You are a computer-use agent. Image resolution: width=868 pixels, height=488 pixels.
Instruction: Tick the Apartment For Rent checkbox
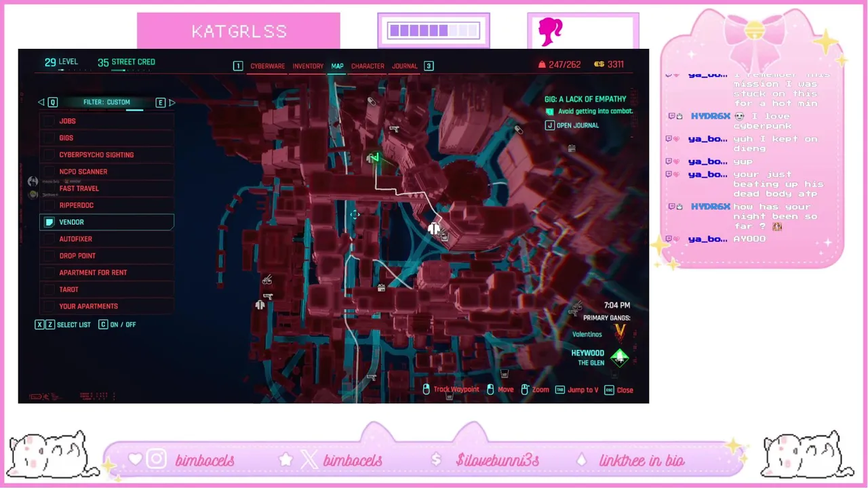tap(49, 272)
